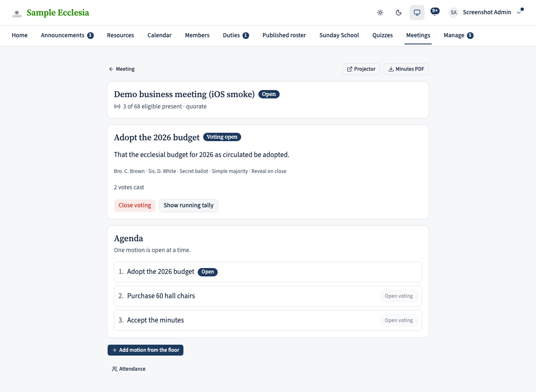Open the Quizzes tab
536x392 pixels.
pos(383,35)
